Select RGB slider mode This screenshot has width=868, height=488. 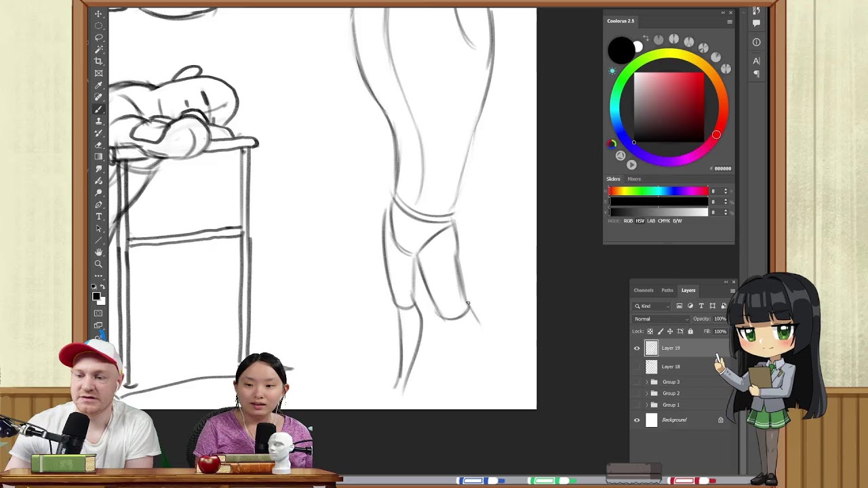[x=629, y=221]
